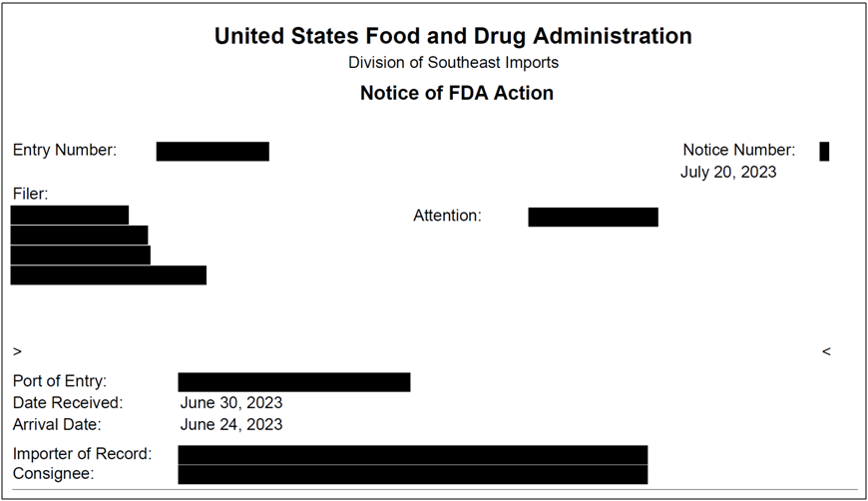This screenshot has width=868, height=501.
Task: Click the less-than marker at right margin
Action: pos(826,351)
